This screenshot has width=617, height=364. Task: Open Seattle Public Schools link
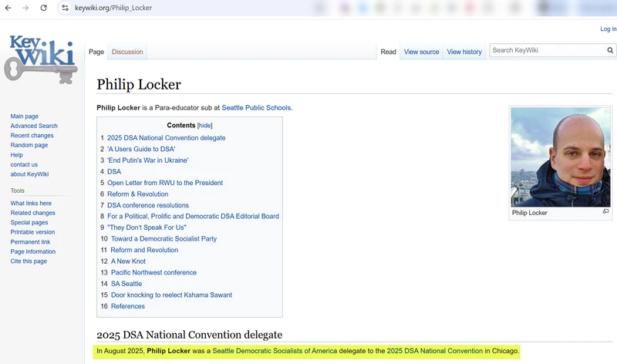[256, 108]
